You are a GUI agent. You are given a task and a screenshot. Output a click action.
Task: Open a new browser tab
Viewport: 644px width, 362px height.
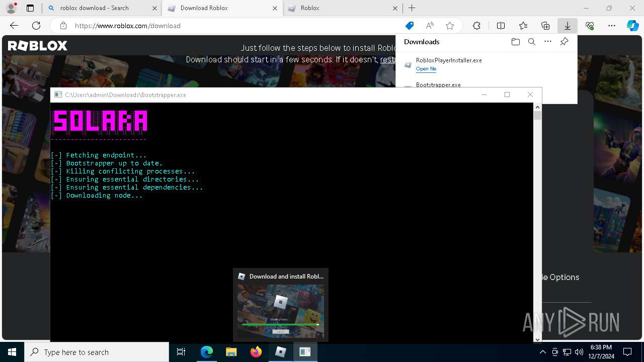point(412,8)
